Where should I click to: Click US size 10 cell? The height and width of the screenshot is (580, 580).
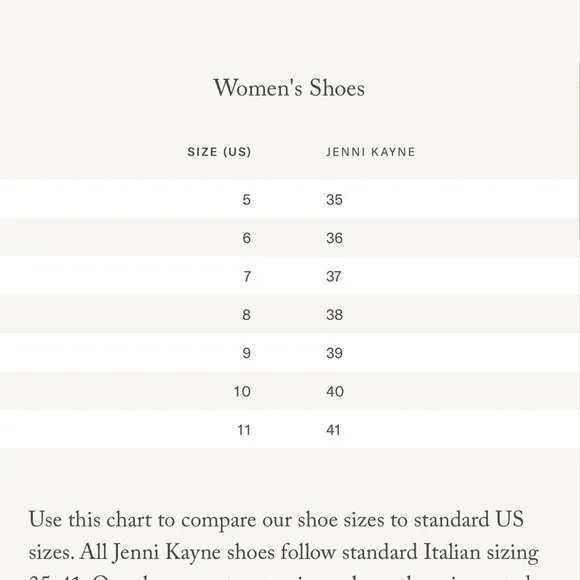[242, 391]
